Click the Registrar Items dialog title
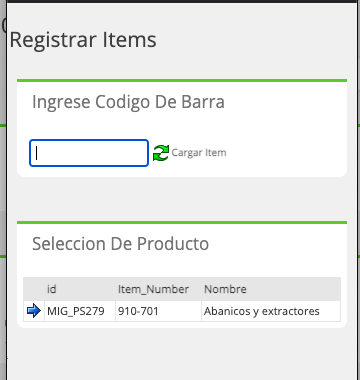Image resolution: width=360 pixels, height=380 pixels. click(83, 39)
